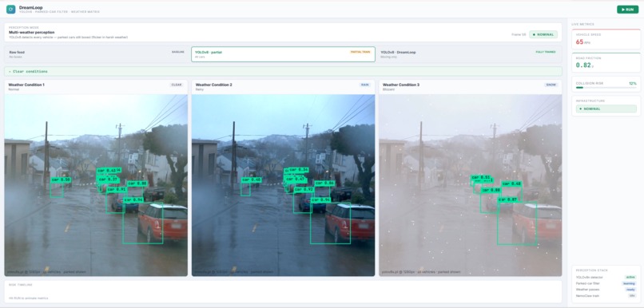The image size is (644, 308).
Task: Click the DreamLoop logo icon
Action: [10, 9]
